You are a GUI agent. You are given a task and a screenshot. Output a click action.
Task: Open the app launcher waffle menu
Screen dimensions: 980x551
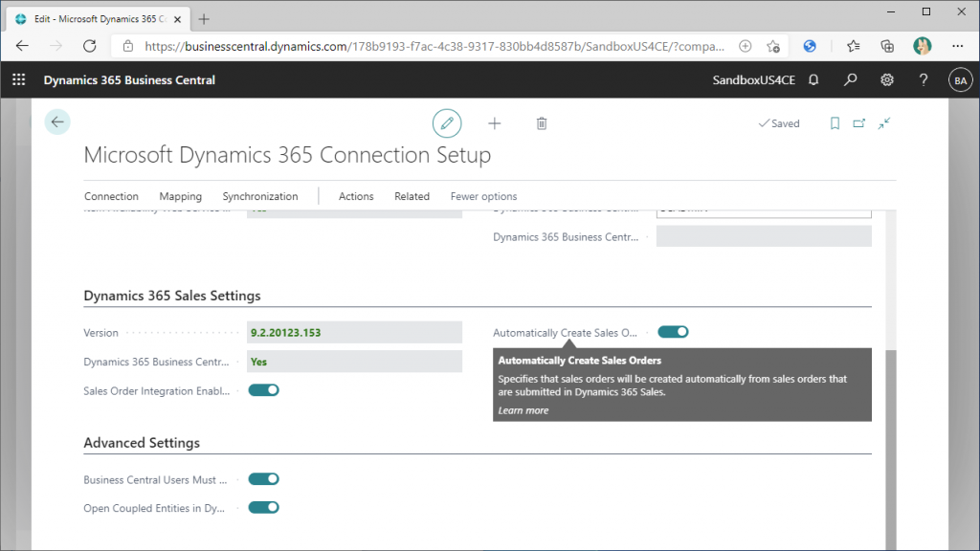tap(19, 80)
